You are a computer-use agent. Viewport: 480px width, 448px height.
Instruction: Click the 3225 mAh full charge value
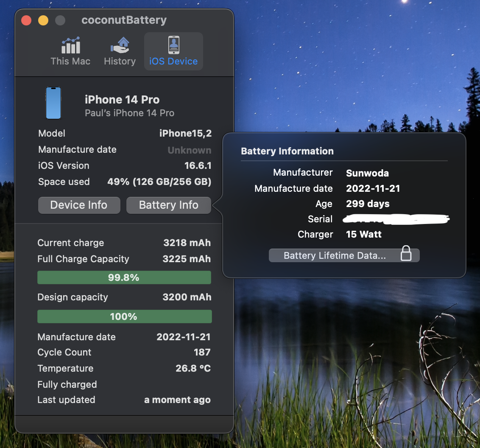click(x=187, y=259)
